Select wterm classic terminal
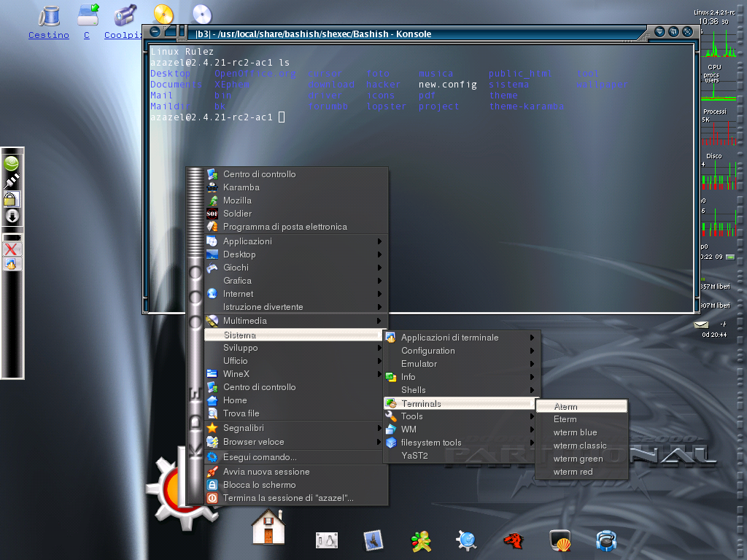This screenshot has height=560, width=747. click(x=581, y=446)
